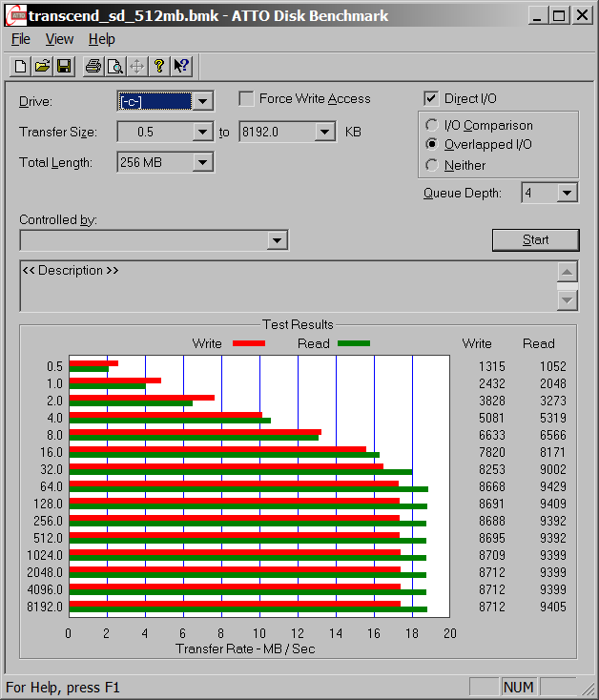
Task: Click the yellow question mark About icon
Action: point(158,66)
